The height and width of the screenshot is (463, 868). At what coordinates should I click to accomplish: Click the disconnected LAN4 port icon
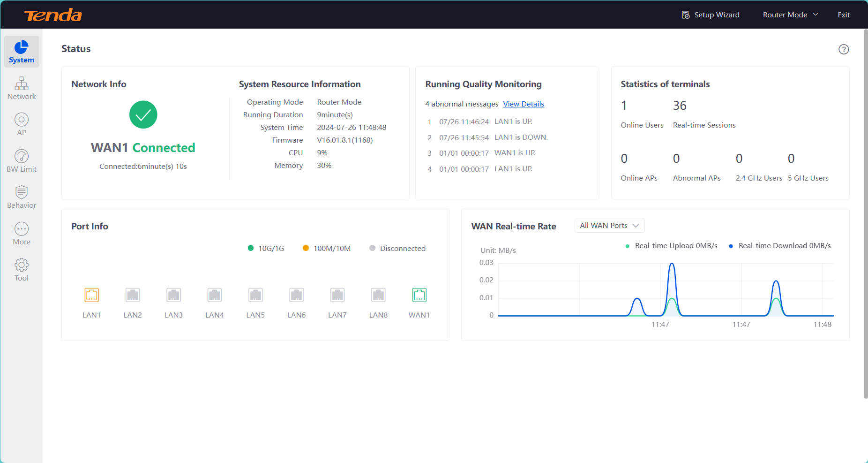pyautogui.click(x=215, y=295)
